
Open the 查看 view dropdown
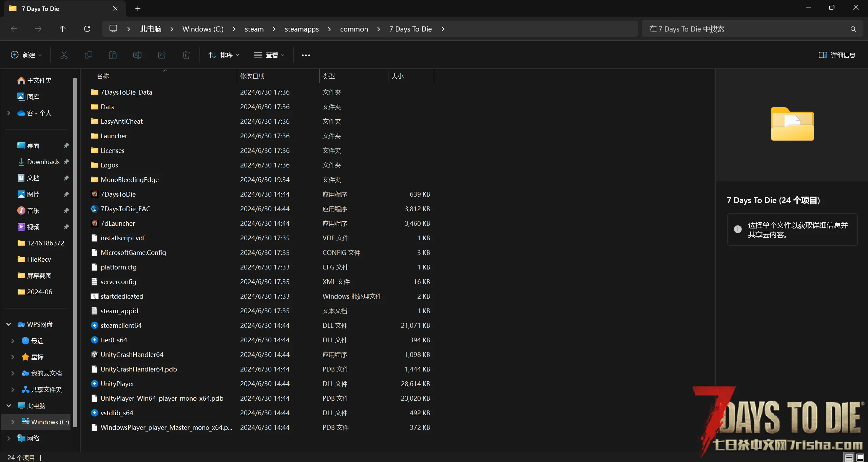point(269,55)
